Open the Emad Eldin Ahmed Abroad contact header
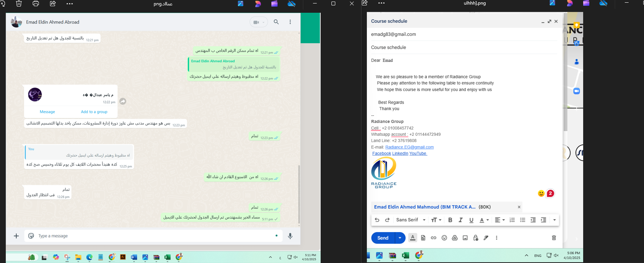 click(x=53, y=22)
